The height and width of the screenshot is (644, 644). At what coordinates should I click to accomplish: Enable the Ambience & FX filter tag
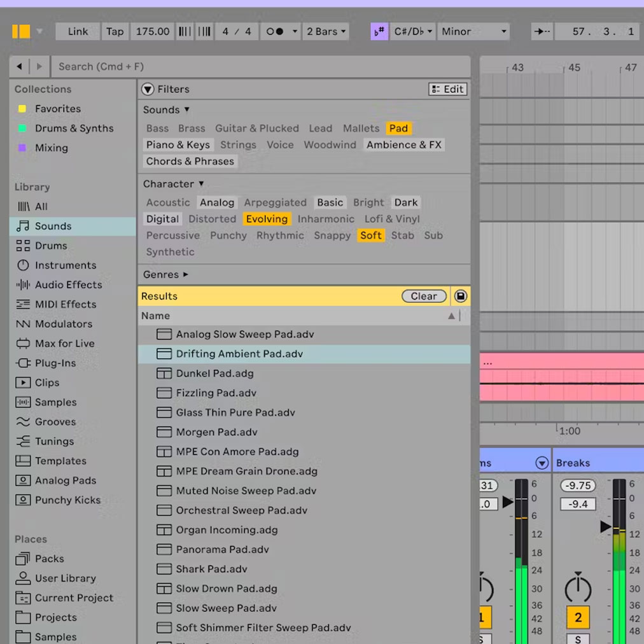pyautogui.click(x=403, y=144)
